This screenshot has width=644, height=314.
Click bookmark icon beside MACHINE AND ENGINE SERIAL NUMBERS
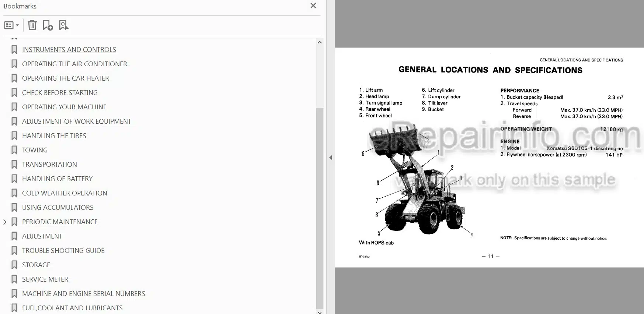pos(14,293)
